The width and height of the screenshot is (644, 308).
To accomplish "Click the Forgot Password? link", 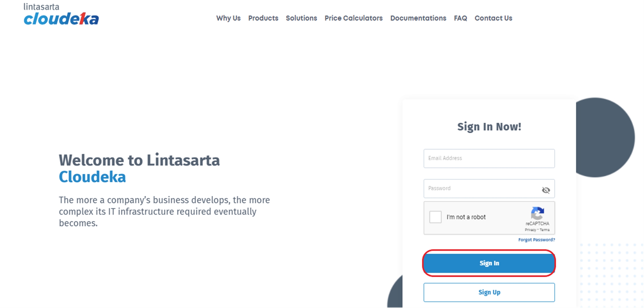I will pos(537,240).
